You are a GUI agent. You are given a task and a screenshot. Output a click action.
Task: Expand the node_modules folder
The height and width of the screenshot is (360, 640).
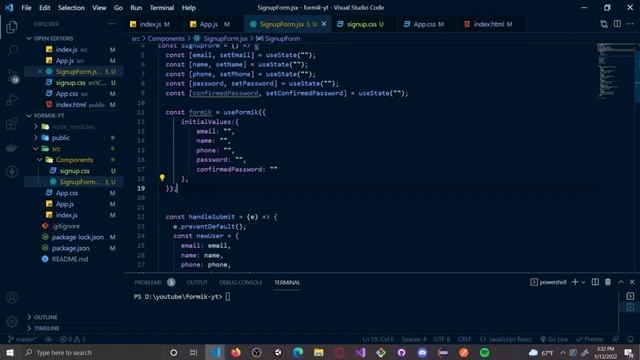(36, 127)
